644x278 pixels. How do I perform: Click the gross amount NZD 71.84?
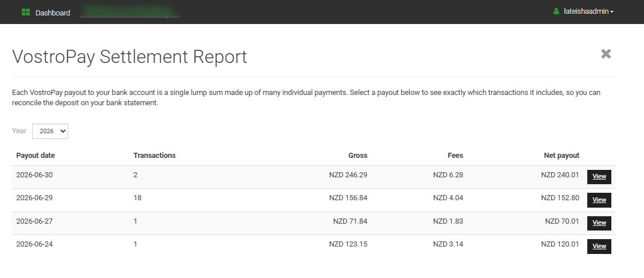click(x=350, y=221)
